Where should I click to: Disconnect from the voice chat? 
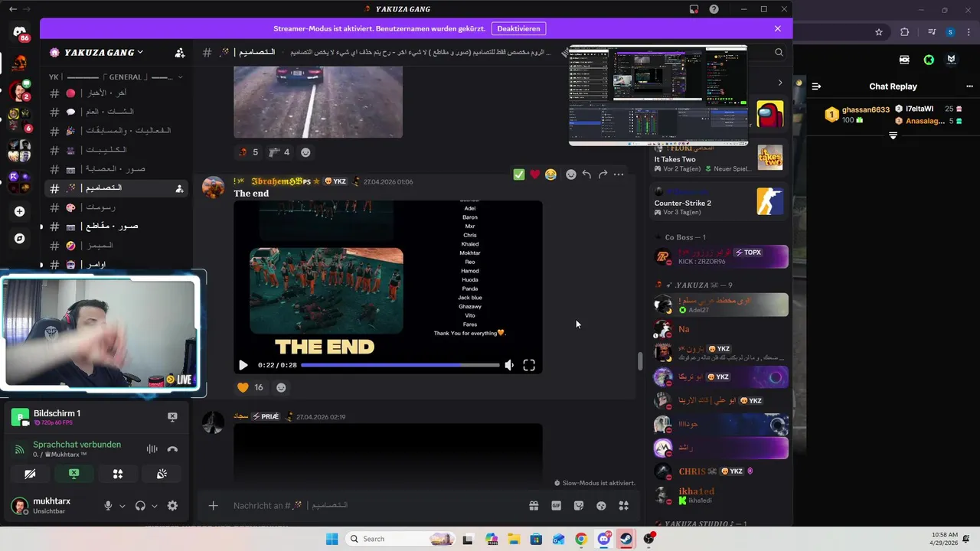(x=172, y=449)
